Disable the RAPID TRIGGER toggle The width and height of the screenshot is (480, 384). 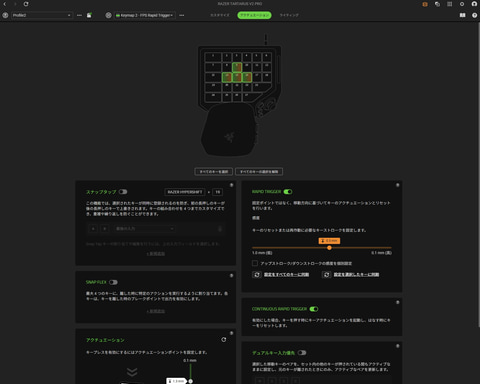pyautogui.click(x=288, y=192)
